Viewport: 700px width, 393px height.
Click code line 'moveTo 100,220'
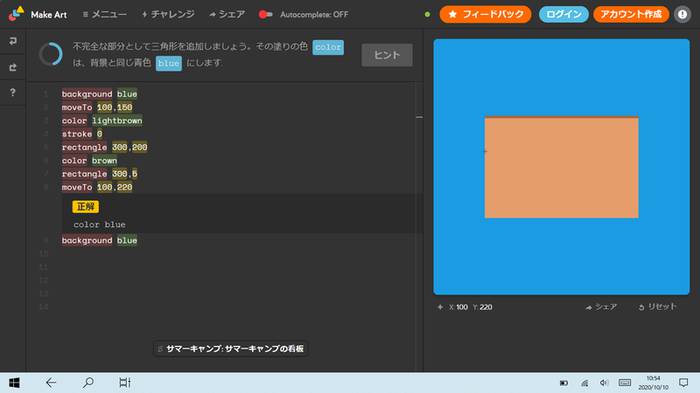coord(97,188)
